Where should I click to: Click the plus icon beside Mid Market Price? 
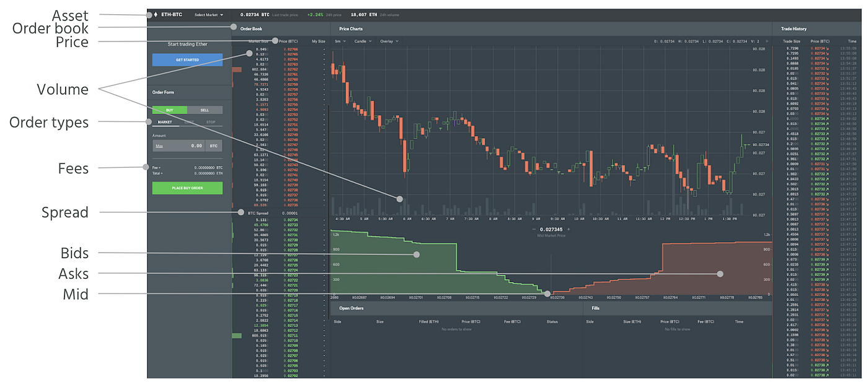click(x=568, y=229)
